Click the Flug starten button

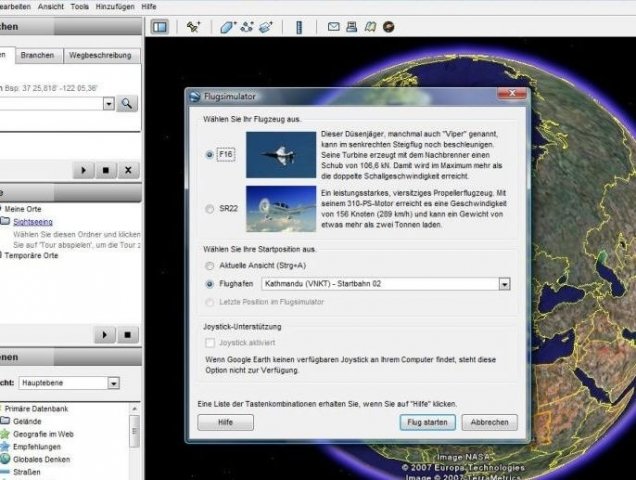coord(427,423)
